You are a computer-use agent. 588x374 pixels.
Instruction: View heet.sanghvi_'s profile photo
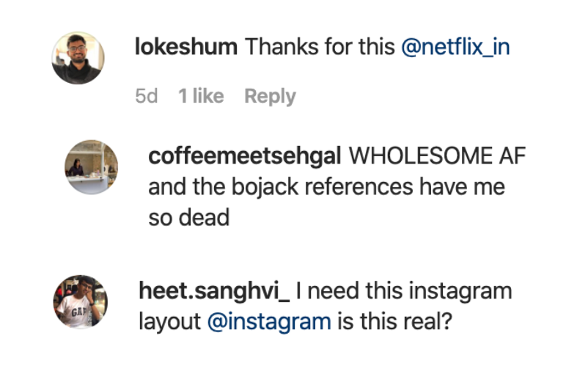pos(80,301)
